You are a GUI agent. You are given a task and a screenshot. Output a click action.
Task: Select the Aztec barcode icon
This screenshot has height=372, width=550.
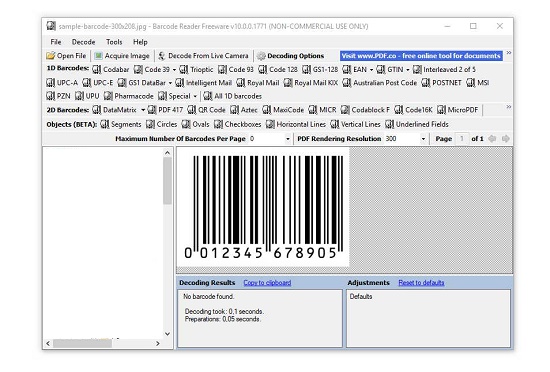pos(234,110)
